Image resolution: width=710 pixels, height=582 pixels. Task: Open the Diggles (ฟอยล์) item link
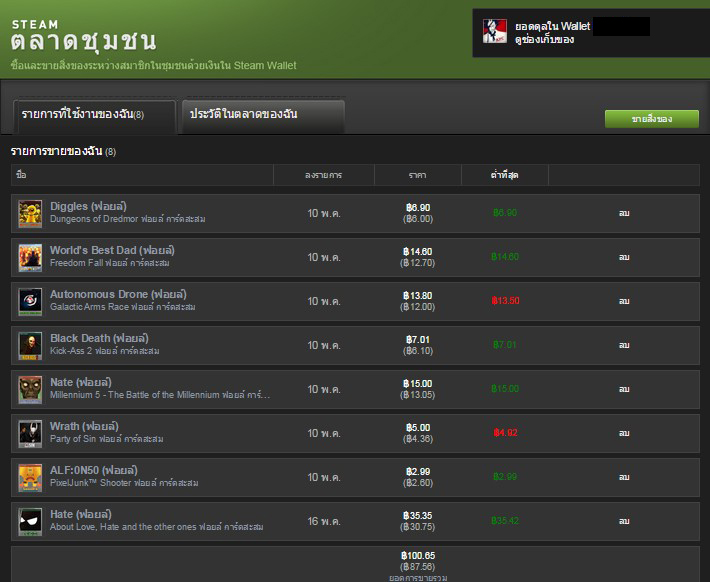(88, 206)
